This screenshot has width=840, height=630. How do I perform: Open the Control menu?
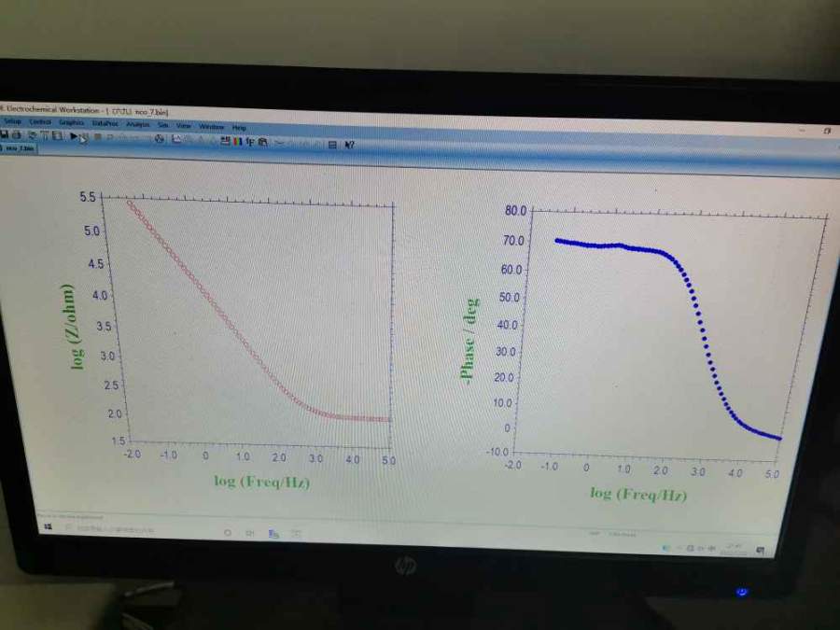click(x=40, y=122)
